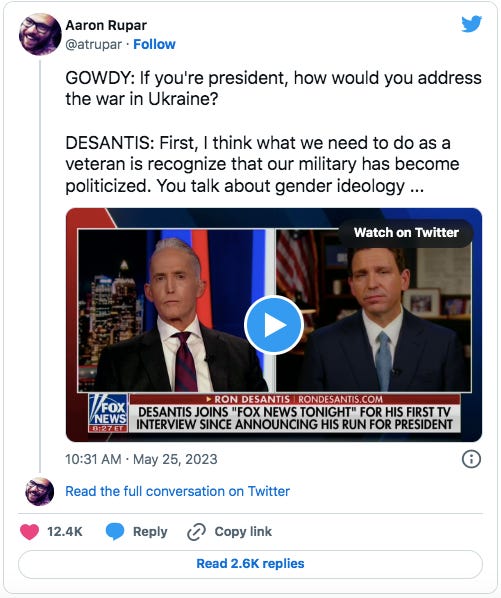
Task: Click the tweet text about Ukraine war
Action: point(273,132)
